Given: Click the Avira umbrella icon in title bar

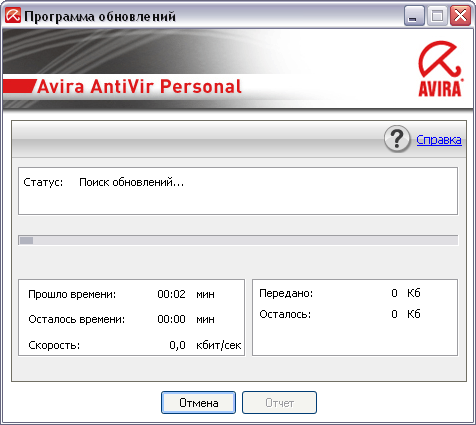Looking at the screenshot, I should tap(13, 15).
